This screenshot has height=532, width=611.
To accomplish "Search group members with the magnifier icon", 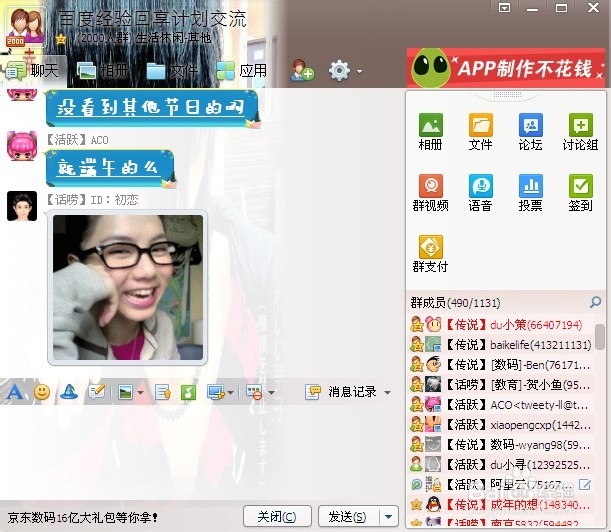I will click(595, 302).
